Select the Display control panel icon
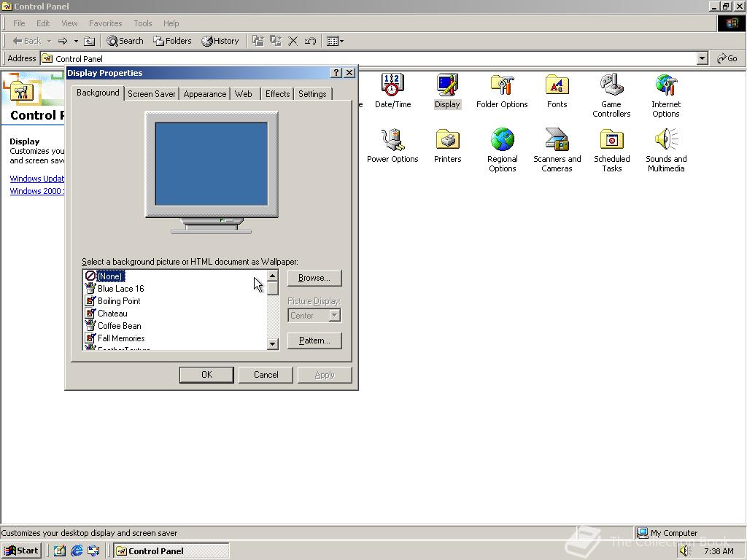Image resolution: width=747 pixels, height=560 pixels. tap(447, 91)
